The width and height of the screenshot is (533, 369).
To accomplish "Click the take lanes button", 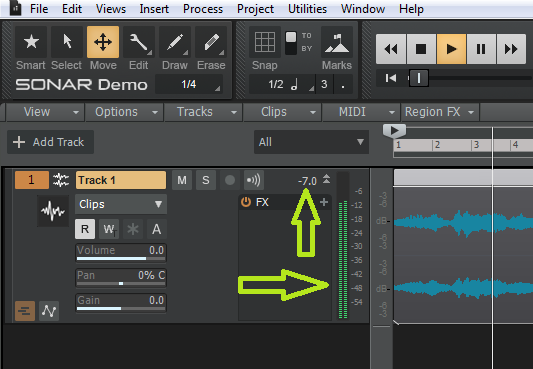I will click(x=25, y=311).
